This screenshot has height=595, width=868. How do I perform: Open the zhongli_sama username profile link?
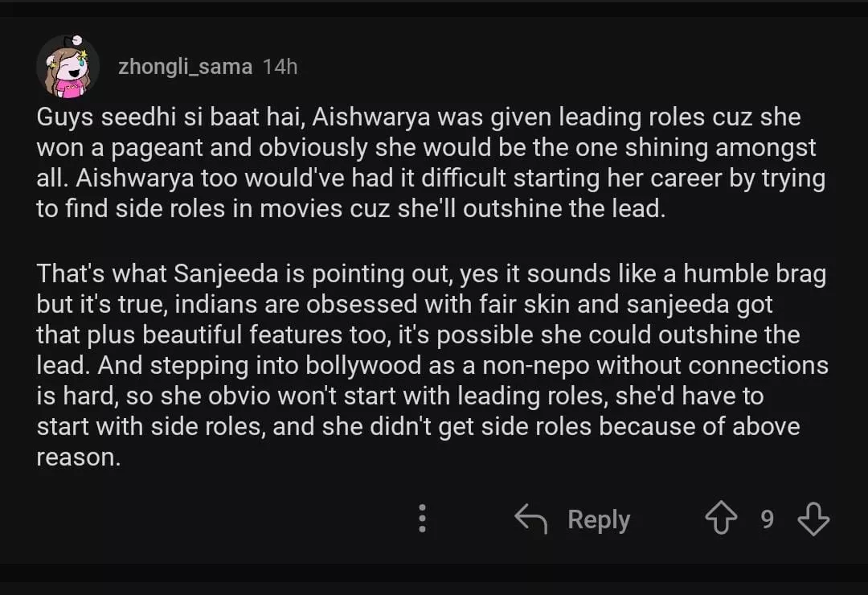coord(185,67)
